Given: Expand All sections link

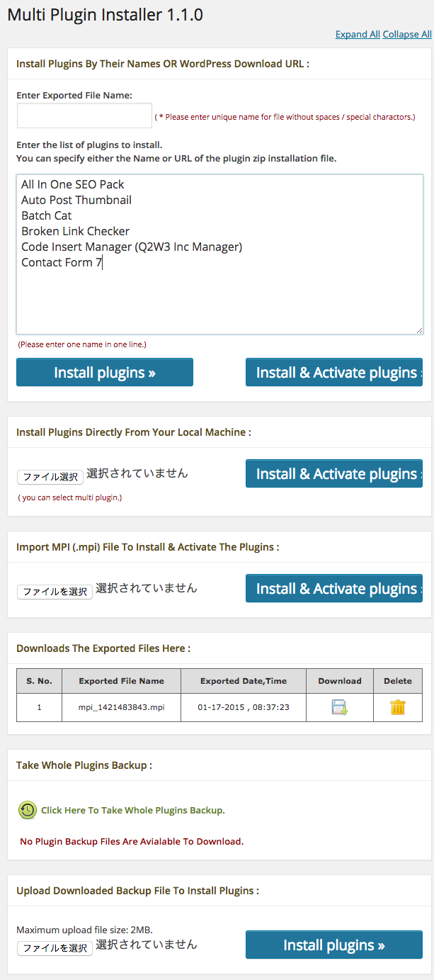Looking at the screenshot, I should pos(358,34).
